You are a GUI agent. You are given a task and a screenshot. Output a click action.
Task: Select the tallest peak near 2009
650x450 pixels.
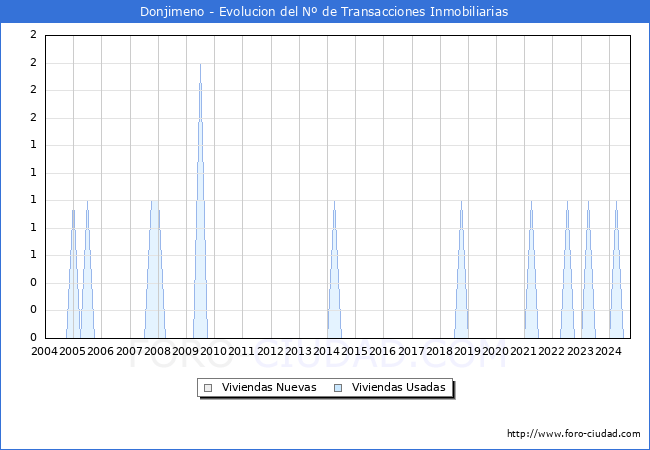tap(200, 66)
